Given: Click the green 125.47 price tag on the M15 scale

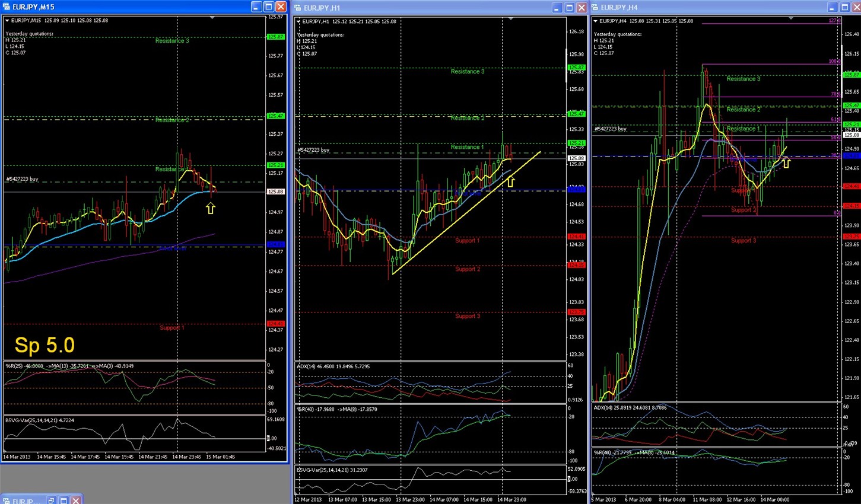Looking at the screenshot, I should 276,116.
